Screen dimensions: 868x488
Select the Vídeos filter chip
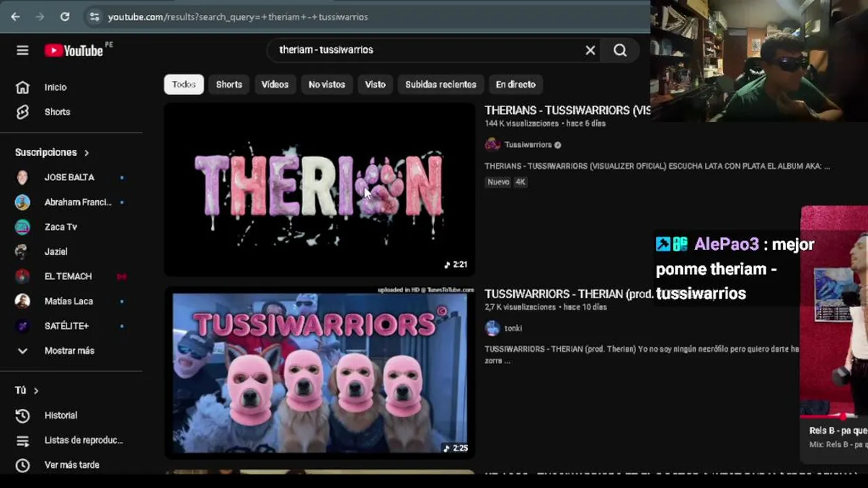275,85
